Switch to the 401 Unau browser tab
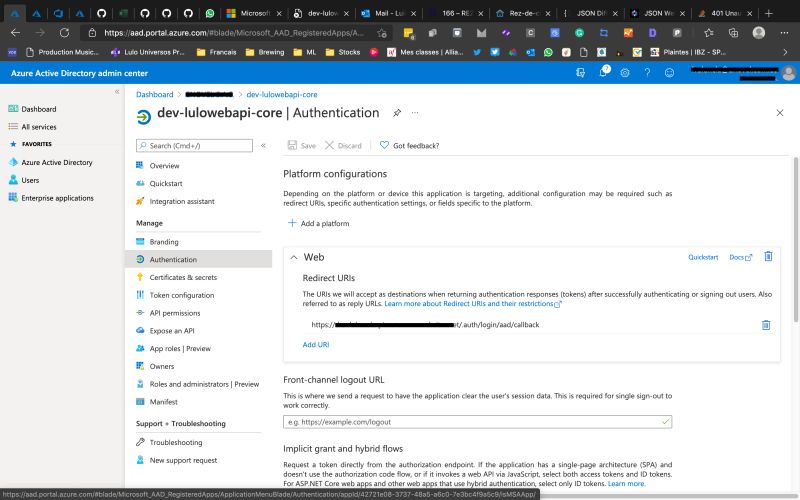800x500 pixels. point(725,13)
